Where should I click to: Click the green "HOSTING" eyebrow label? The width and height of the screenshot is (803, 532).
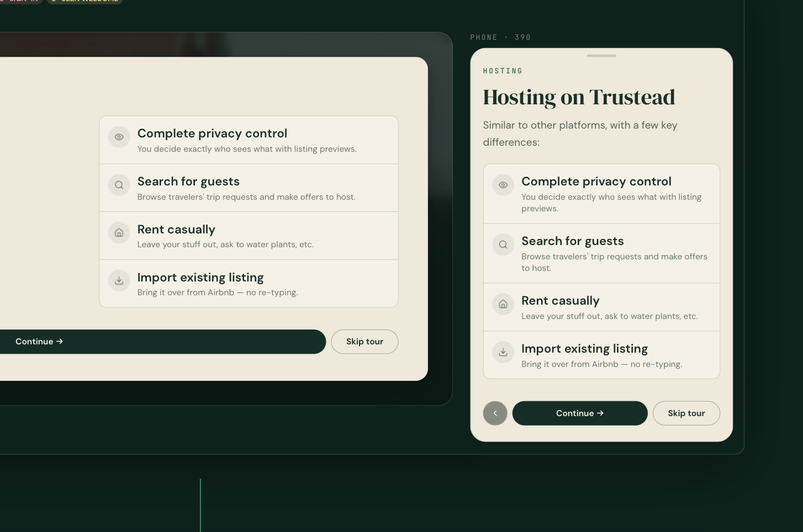point(503,71)
